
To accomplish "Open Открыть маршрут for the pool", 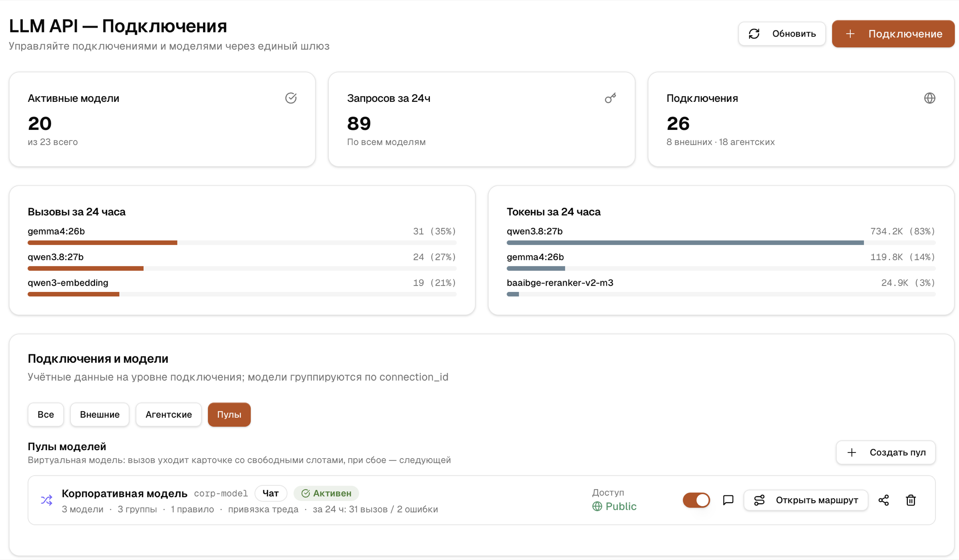I will [x=806, y=500].
